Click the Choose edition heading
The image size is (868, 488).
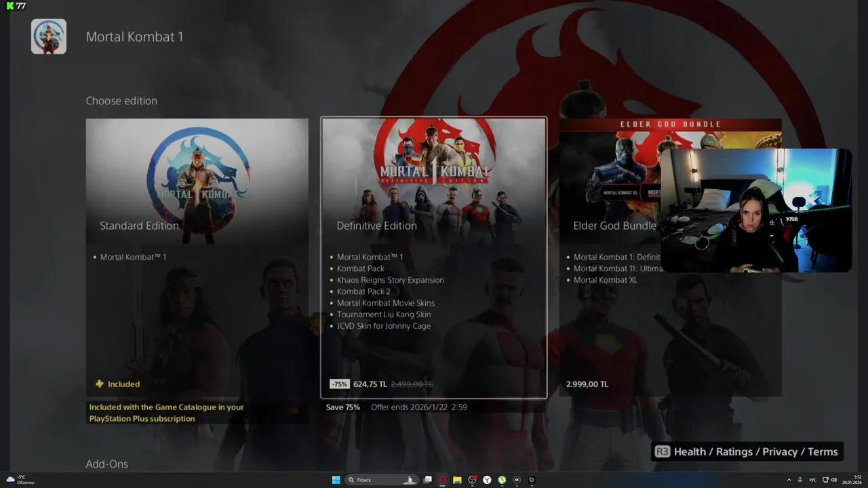[x=121, y=101]
